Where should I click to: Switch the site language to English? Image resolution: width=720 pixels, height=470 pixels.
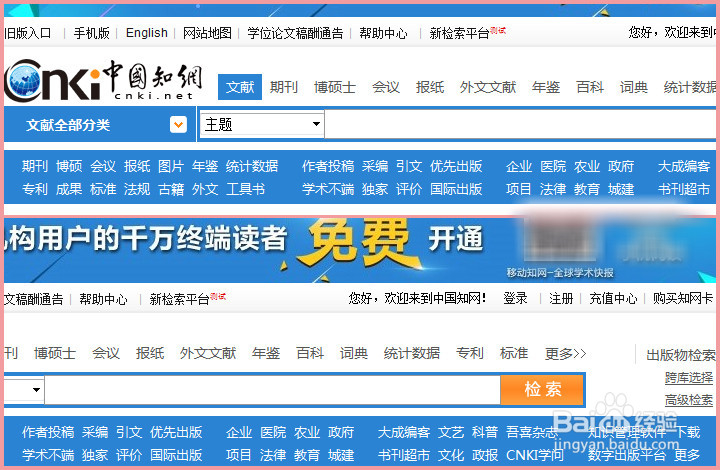[146, 33]
